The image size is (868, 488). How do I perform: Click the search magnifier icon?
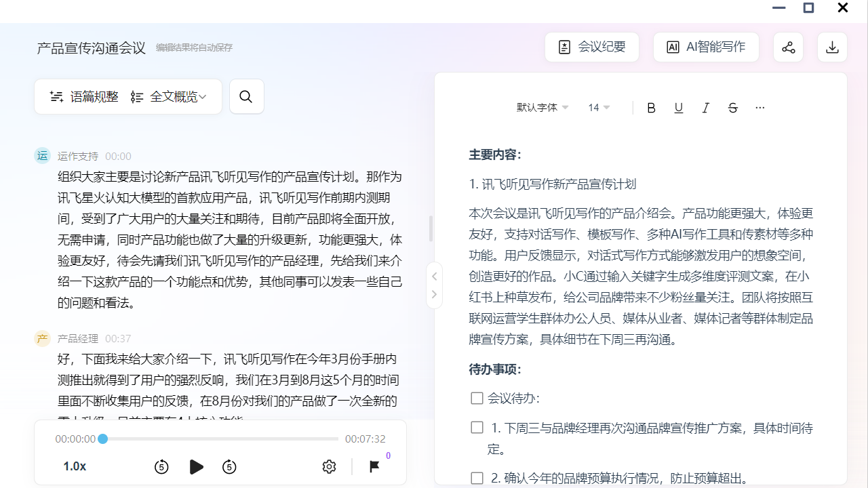point(246,97)
